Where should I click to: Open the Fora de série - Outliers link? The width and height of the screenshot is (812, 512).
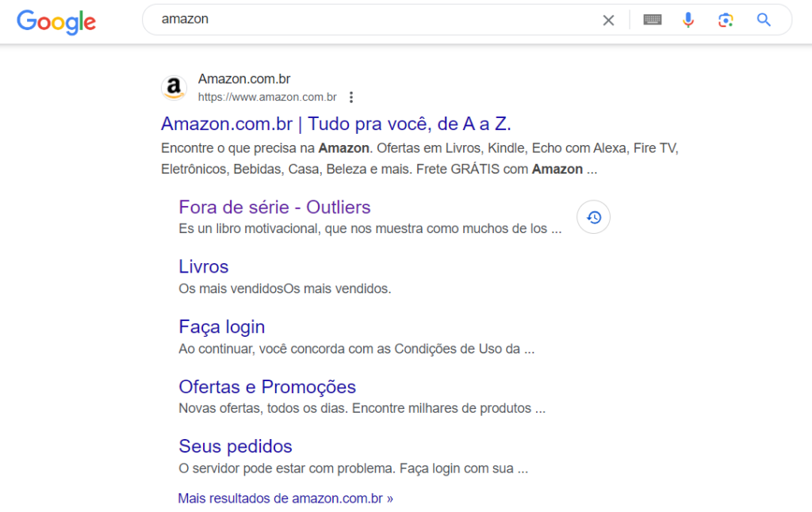coord(274,207)
